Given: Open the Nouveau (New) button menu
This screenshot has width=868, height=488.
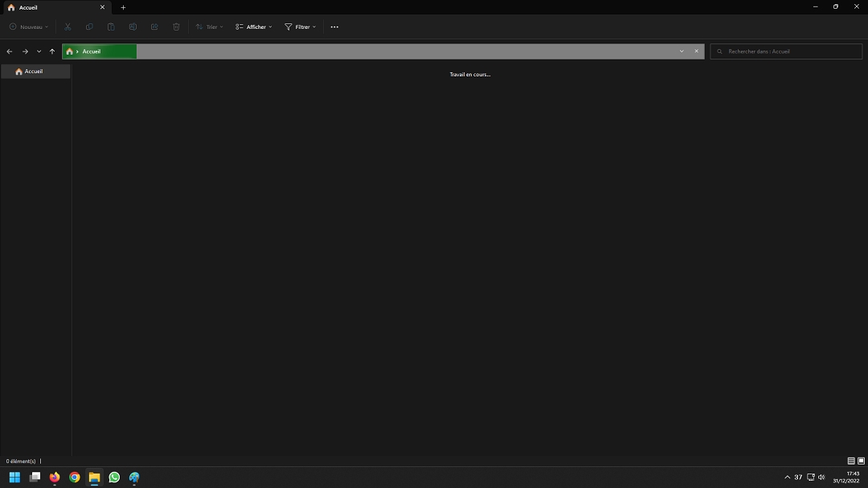Looking at the screenshot, I should click(x=28, y=27).
